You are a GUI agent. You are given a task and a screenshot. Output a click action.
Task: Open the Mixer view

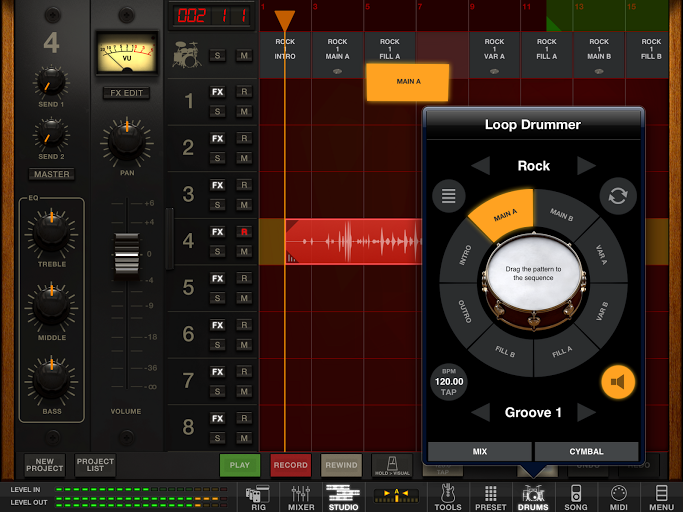pos(301,493)
